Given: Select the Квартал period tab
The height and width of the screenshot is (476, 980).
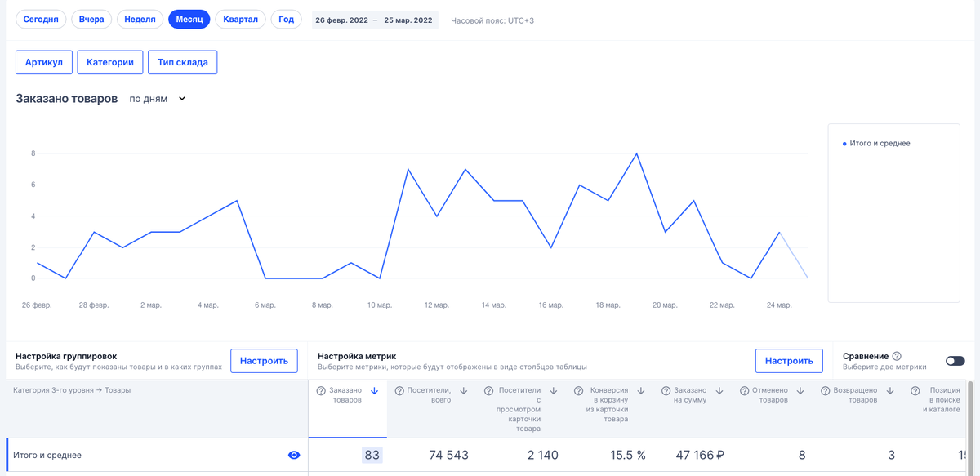Looking at the screenshot, I should coord(240,20).
